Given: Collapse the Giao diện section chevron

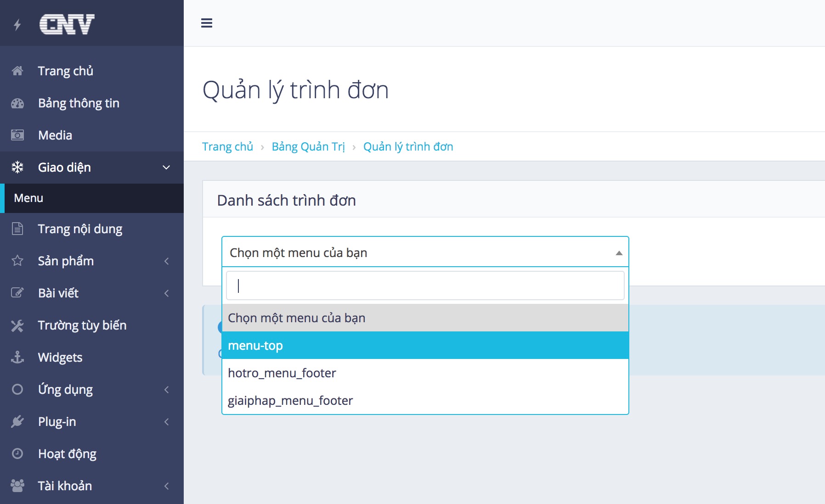Looking at the screenshot, I should 166,168.
